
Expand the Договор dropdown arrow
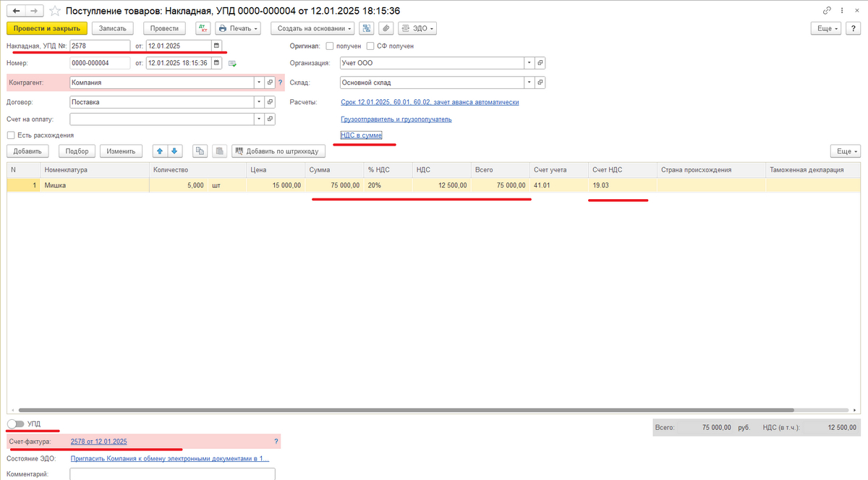[258, 102]
